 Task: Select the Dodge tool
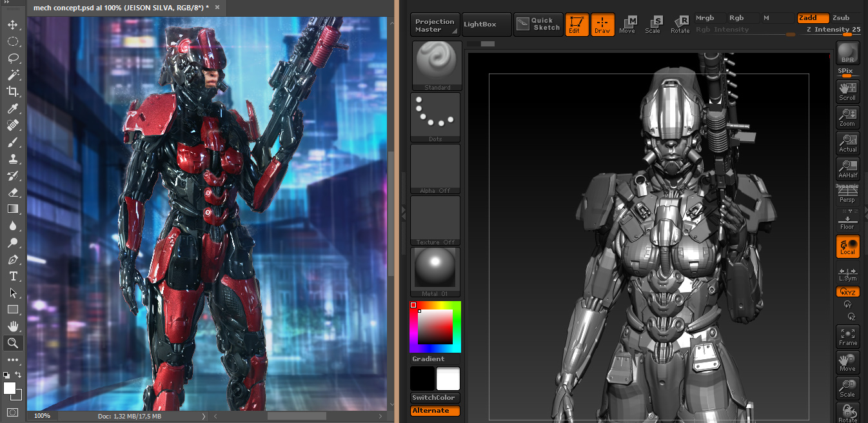click(x=12, y=242)
